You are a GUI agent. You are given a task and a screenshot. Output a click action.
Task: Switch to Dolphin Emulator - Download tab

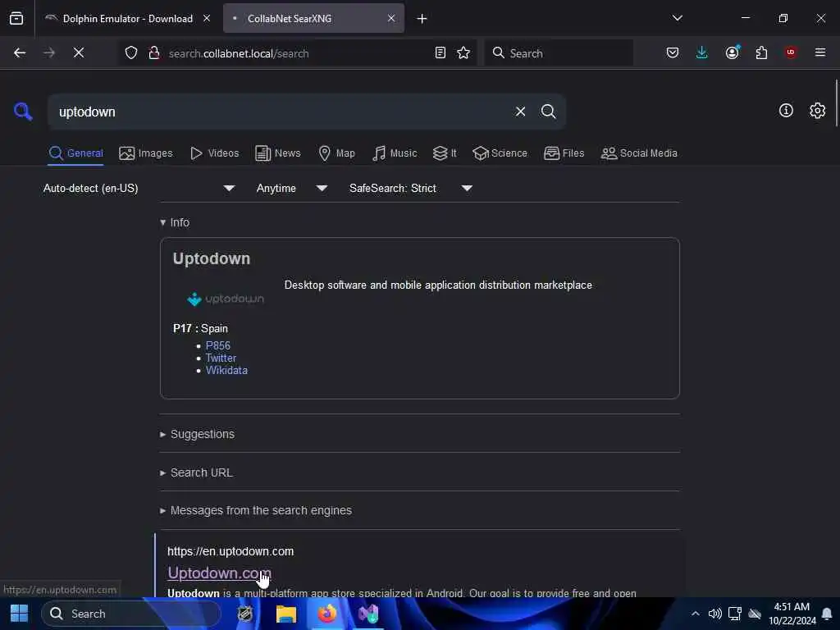[x=127, y=19]
